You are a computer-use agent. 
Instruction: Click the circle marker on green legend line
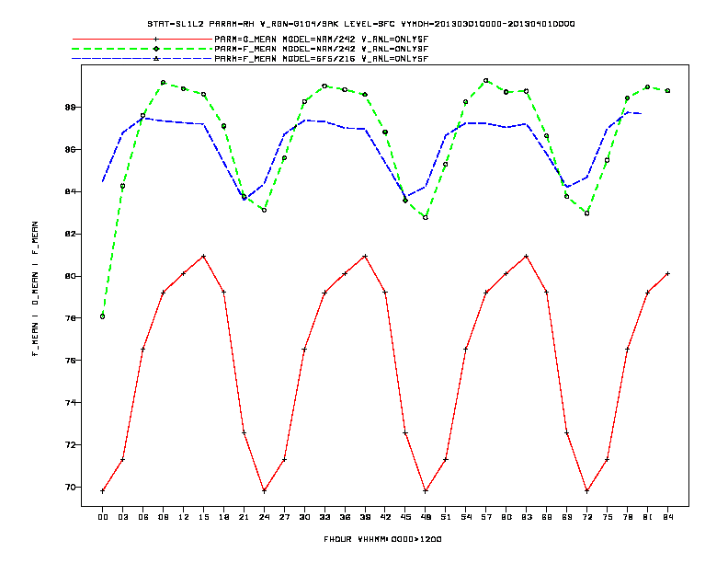tap(156, 49)
